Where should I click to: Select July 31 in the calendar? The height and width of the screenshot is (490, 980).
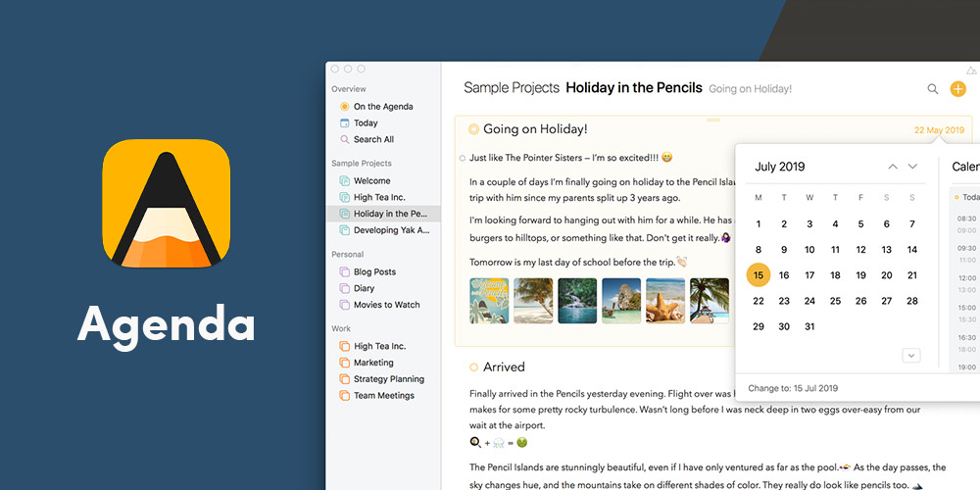coord(809,326)
